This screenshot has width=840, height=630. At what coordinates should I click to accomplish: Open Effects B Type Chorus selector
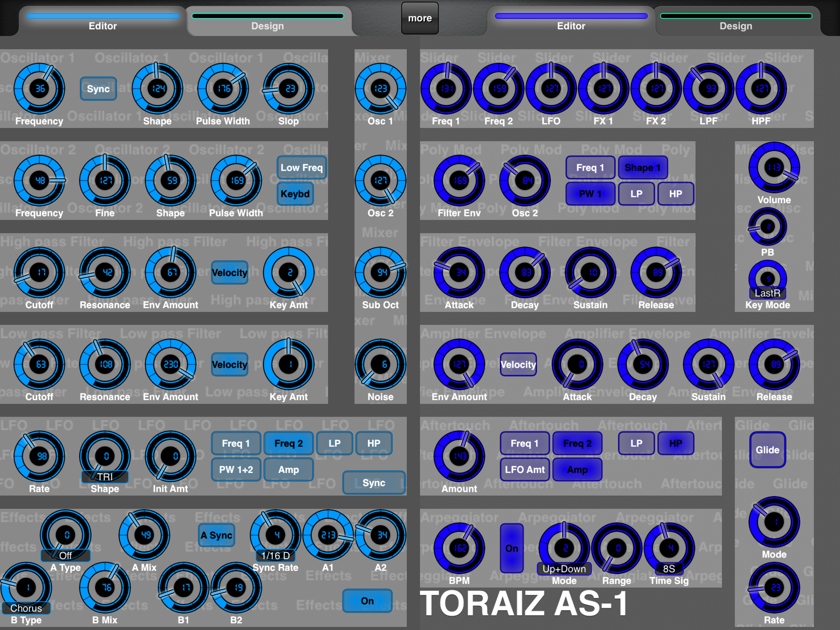point(26,608)
